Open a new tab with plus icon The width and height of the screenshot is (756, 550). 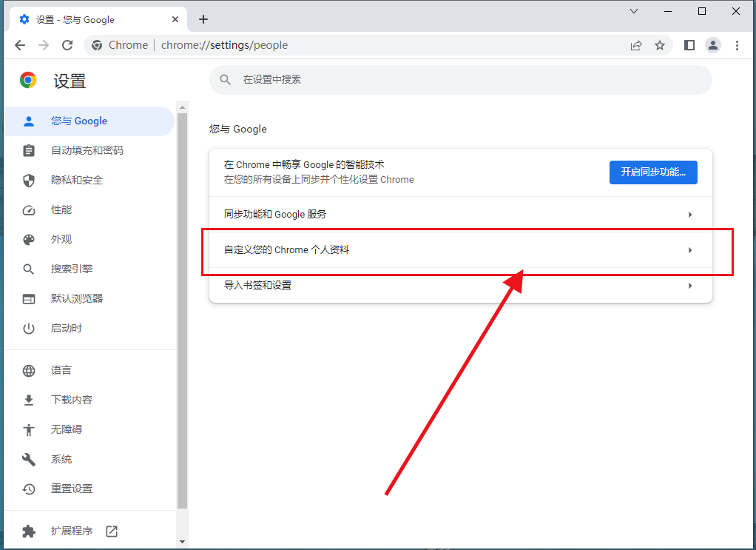point(203,19)
